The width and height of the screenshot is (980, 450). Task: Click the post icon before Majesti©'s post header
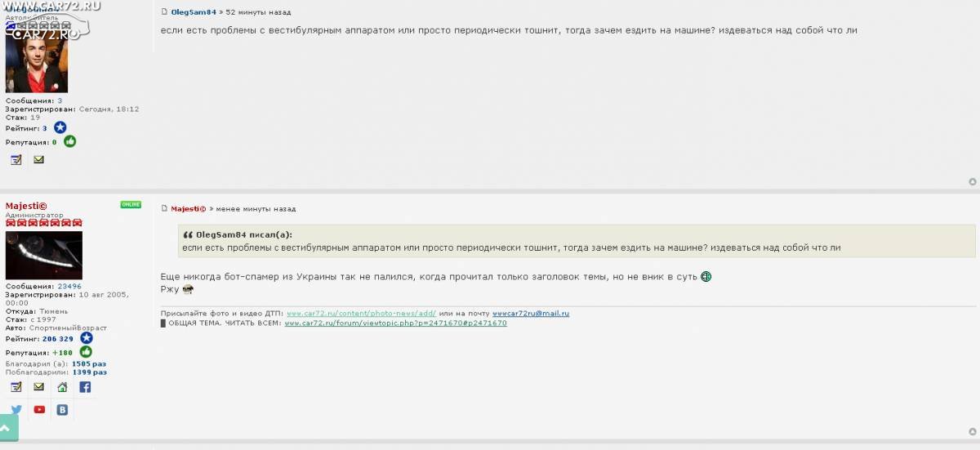click(164, 209)
